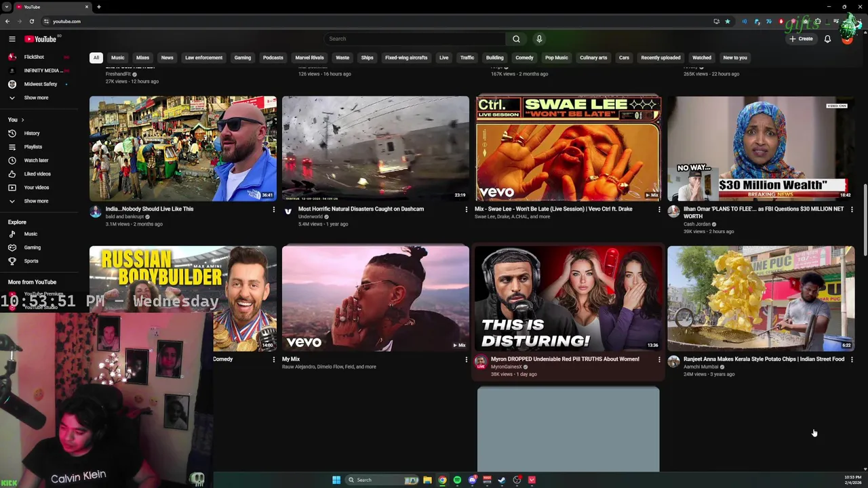868x488 pixels.
Task: Expand Show more under subscriptions
Action: pos(36,98)
